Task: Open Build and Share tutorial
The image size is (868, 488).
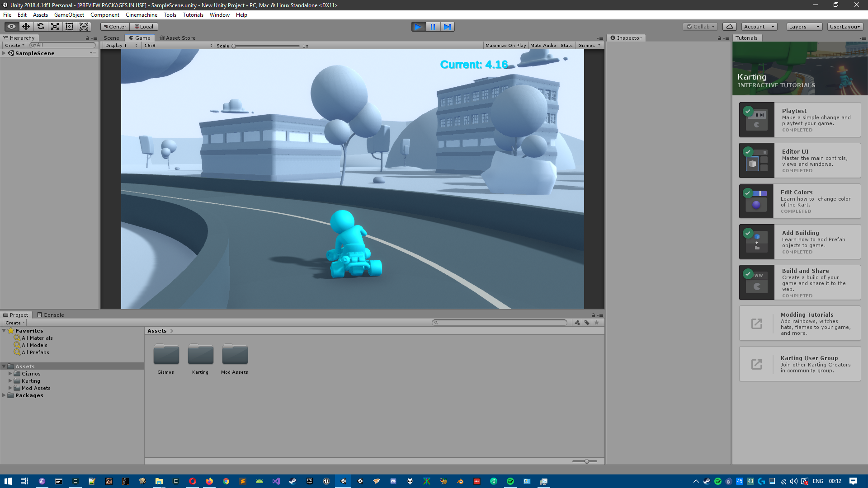Action: pyautogui.click(x=800, y=282)
